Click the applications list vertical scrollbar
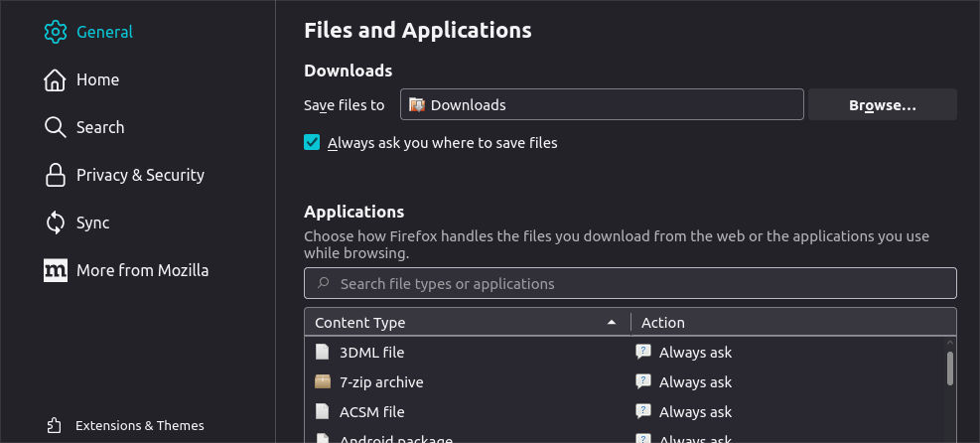 click(x=950, y=368)
